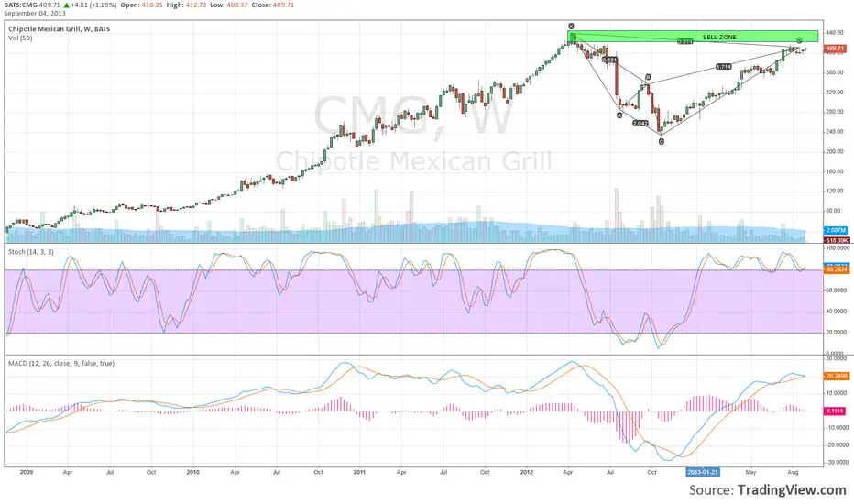Select pattern point B marker
Viewport: 854px width, 504px height.
tap(648, 77)
